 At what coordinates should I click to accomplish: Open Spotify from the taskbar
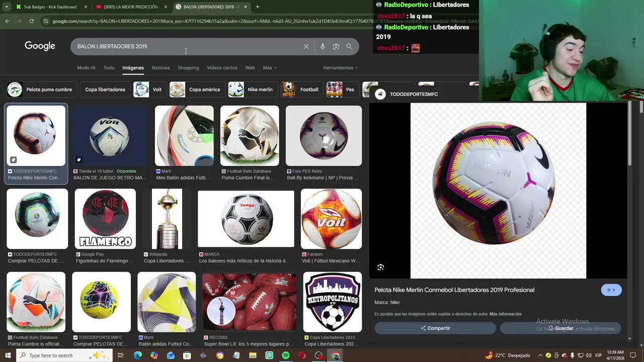(x=286, y=355)
